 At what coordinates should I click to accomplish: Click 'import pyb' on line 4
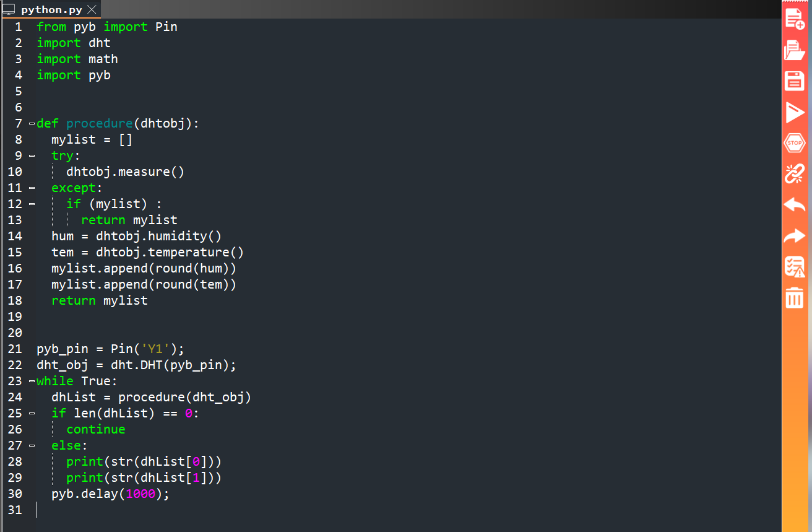pyautogui.click(x=74, y=75)
